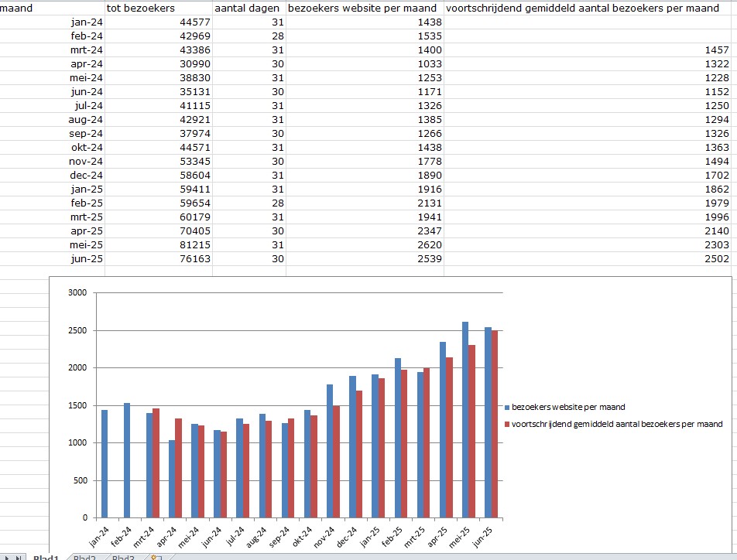Click the blue legend color marker

coord(507,407)
